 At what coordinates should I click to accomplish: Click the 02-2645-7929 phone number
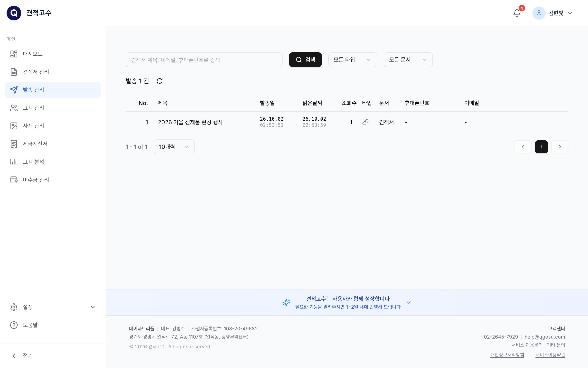coord(501,337)
